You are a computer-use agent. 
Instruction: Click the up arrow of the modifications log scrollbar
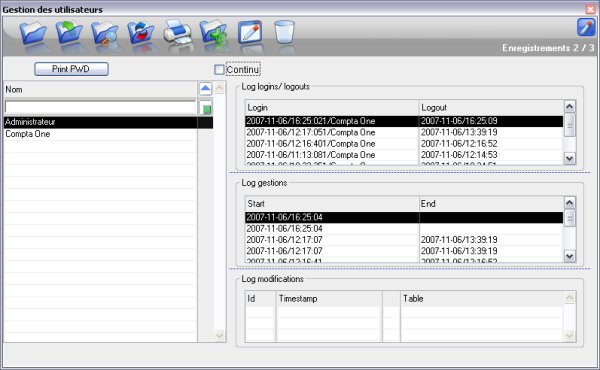point(570,297)
